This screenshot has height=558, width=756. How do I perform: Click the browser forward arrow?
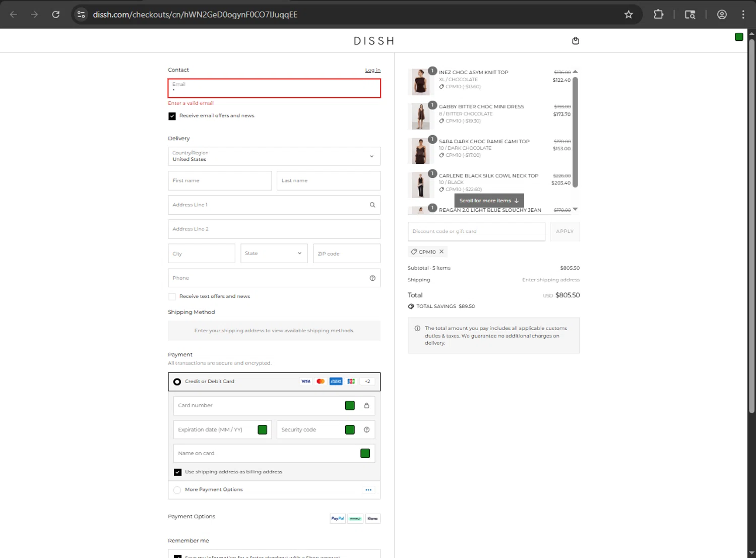coord(34,14)
